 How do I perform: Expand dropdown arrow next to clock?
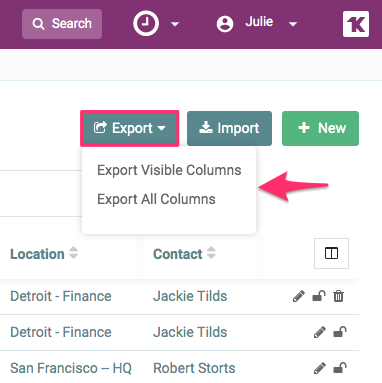pos(175,24)
